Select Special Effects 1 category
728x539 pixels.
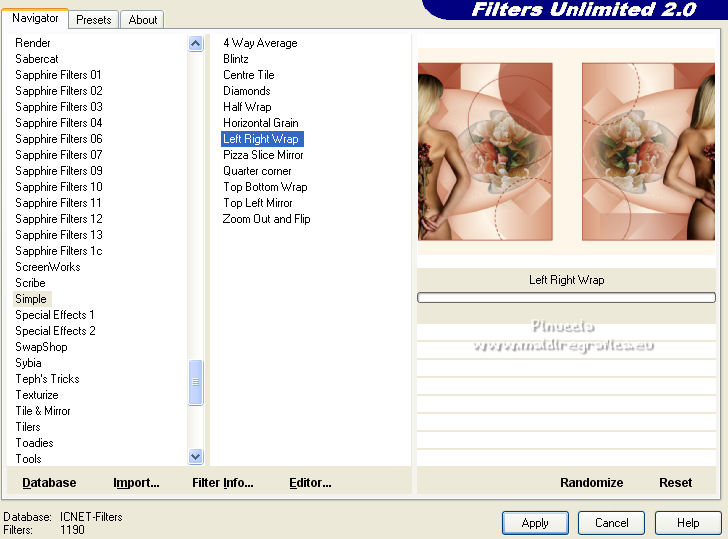tap(55, 315)
